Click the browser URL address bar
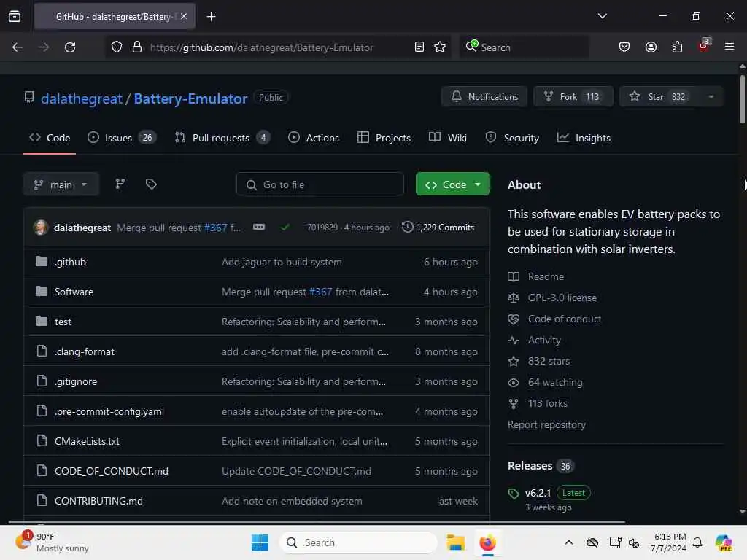747x560 pixels. [279, 47]
